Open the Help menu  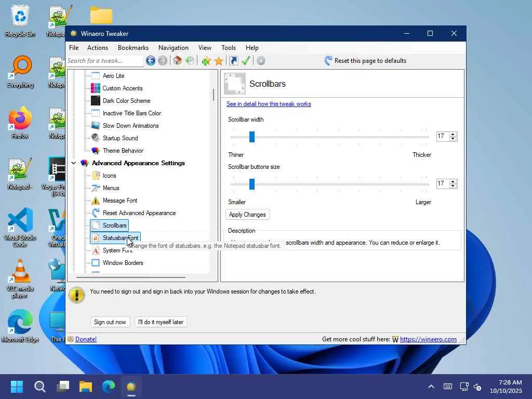252,48
